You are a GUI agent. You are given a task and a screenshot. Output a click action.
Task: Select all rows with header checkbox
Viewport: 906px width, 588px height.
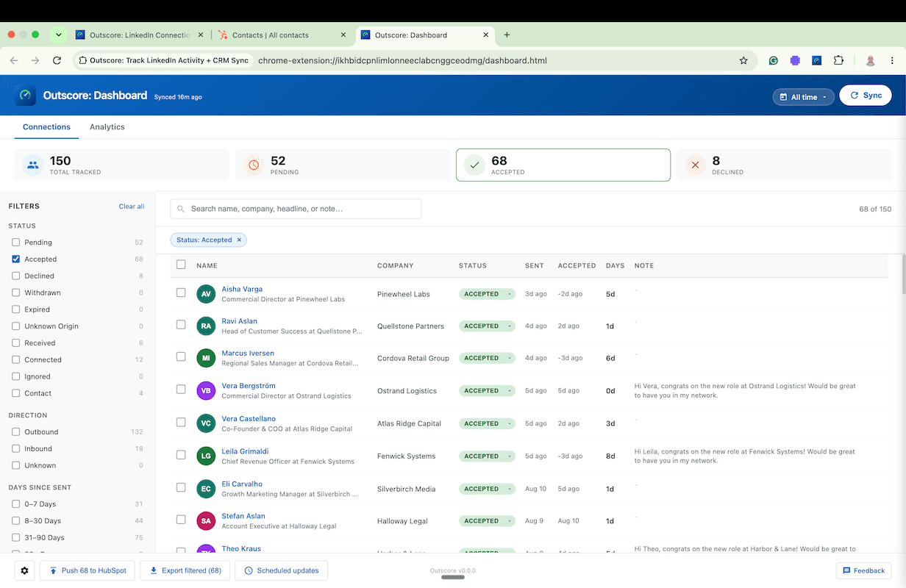point(181,265)
